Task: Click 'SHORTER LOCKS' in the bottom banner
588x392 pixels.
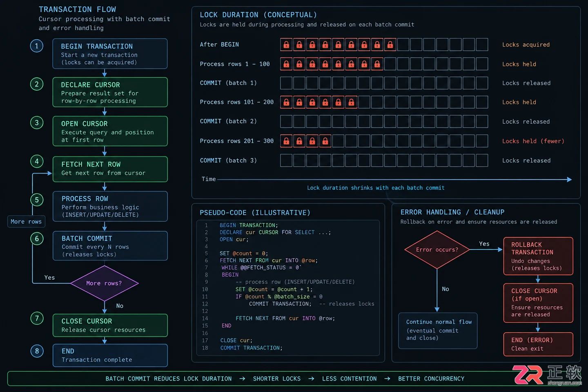Action: click(x=277, y=379)
